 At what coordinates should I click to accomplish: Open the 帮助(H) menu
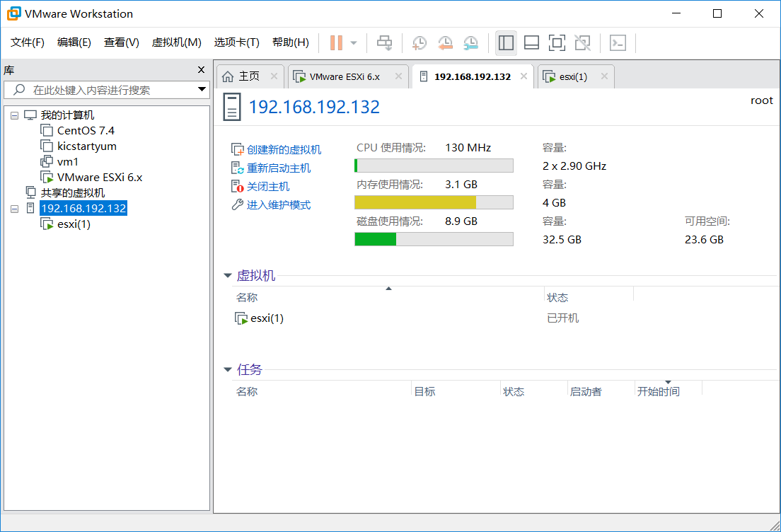[290, 42]
